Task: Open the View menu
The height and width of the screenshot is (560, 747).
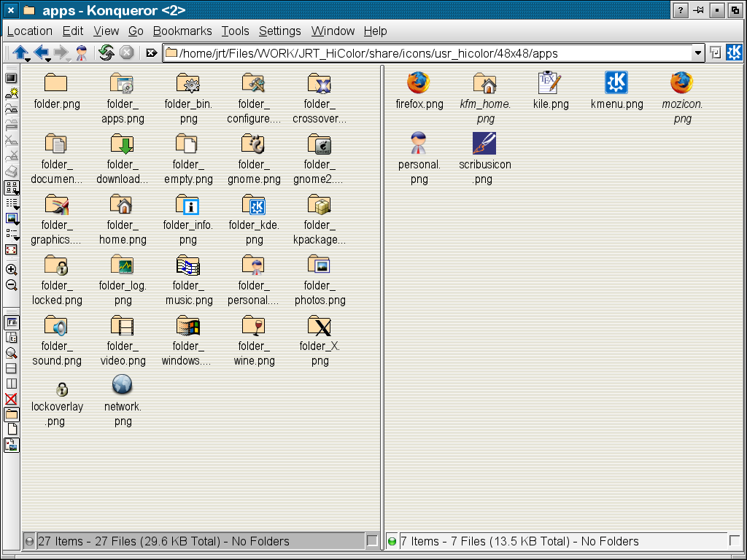Action: (x=106, y=31)
